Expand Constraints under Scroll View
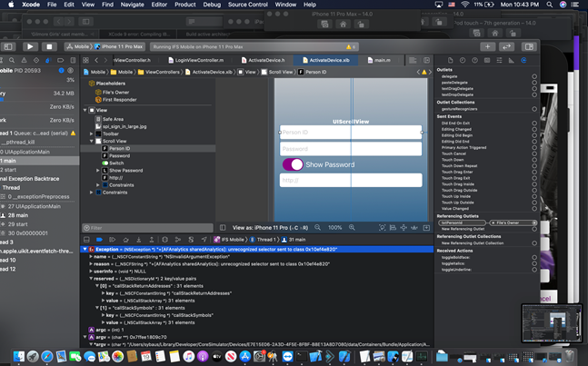This screenshot has width=588, height=366. [98, 185]
